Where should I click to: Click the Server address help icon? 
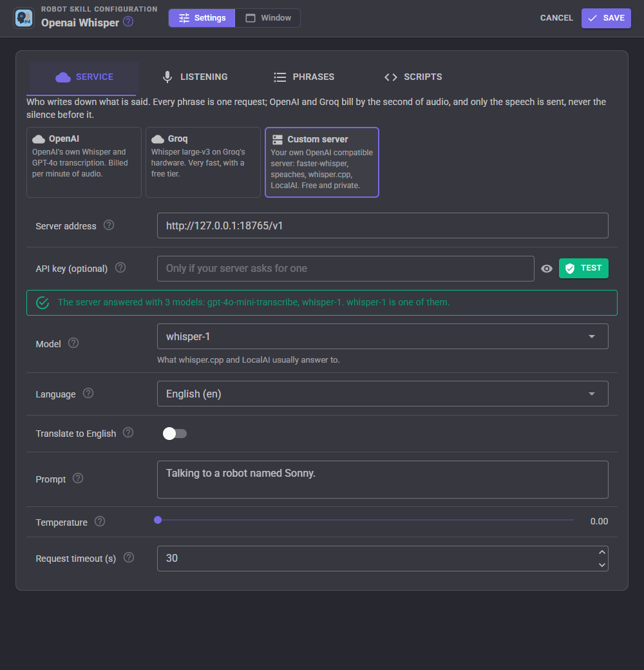(x=109, y=225)
